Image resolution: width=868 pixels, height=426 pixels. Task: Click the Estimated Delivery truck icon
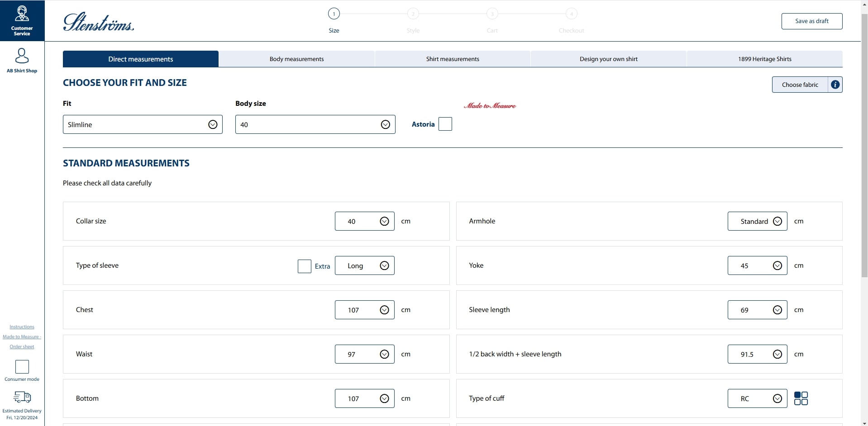[x=22, y=397]
